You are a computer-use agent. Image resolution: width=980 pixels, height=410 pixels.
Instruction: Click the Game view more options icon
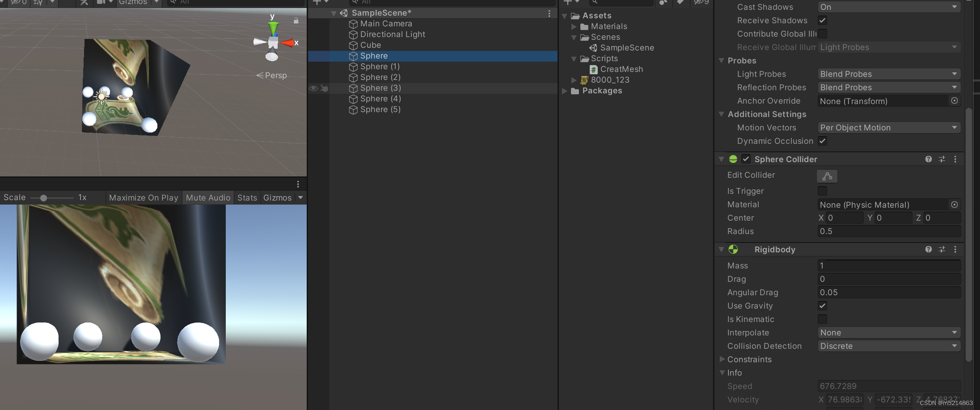click(x=298, y=184)
